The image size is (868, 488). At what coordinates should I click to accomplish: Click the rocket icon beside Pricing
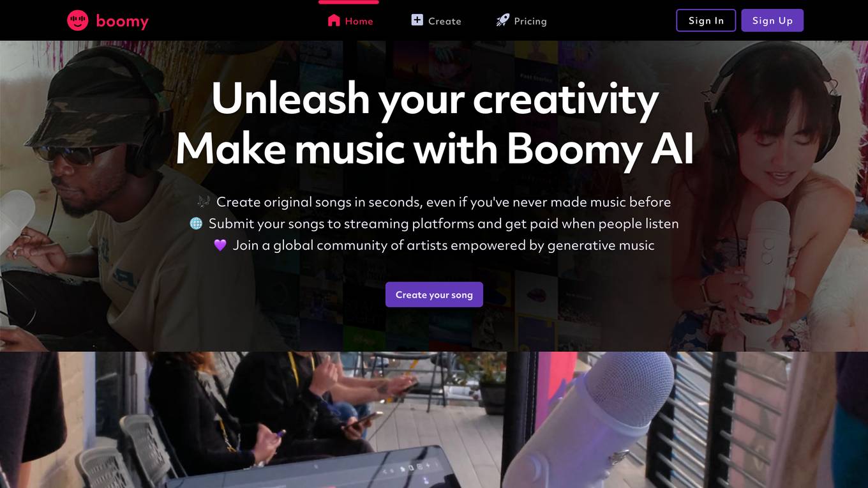[503, 20]
